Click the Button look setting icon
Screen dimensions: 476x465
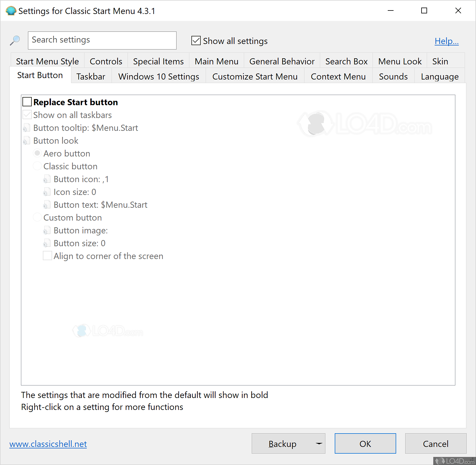click(x=27, y=141)
